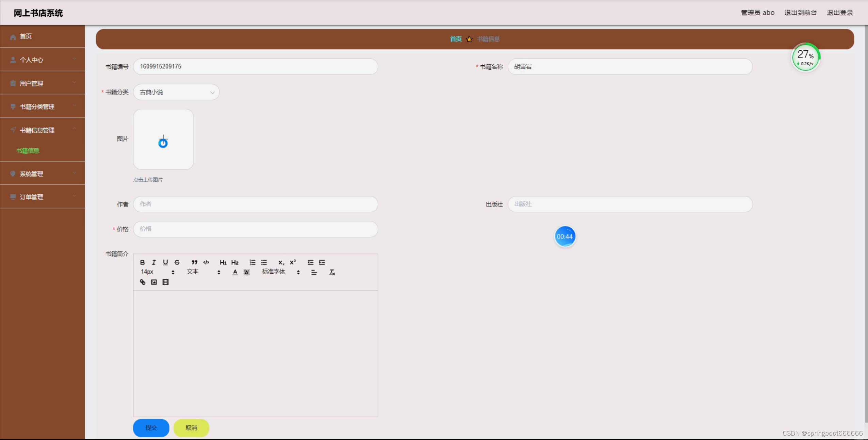Toggle strikethrough formatting
This screenshot has width=868, height=440.
[177, 262]
